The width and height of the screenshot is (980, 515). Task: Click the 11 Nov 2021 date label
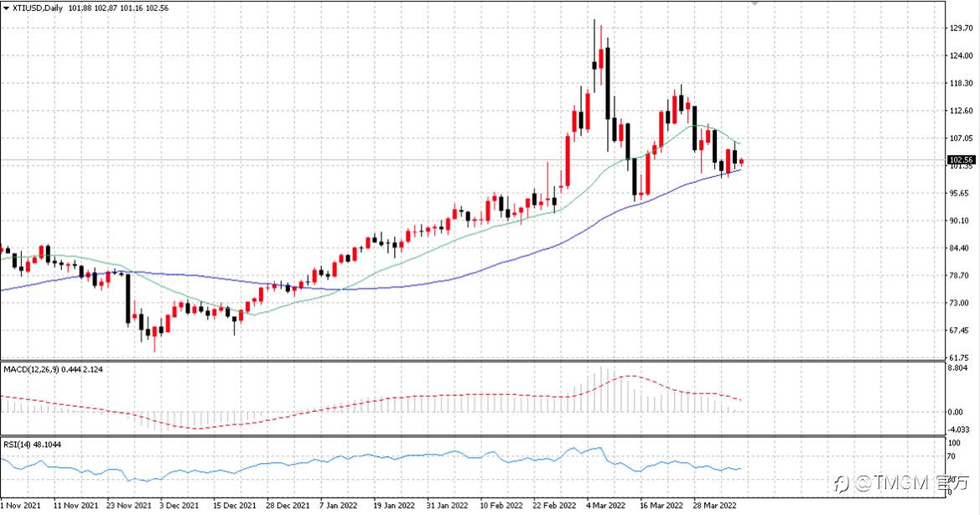(x=75, y=505)
